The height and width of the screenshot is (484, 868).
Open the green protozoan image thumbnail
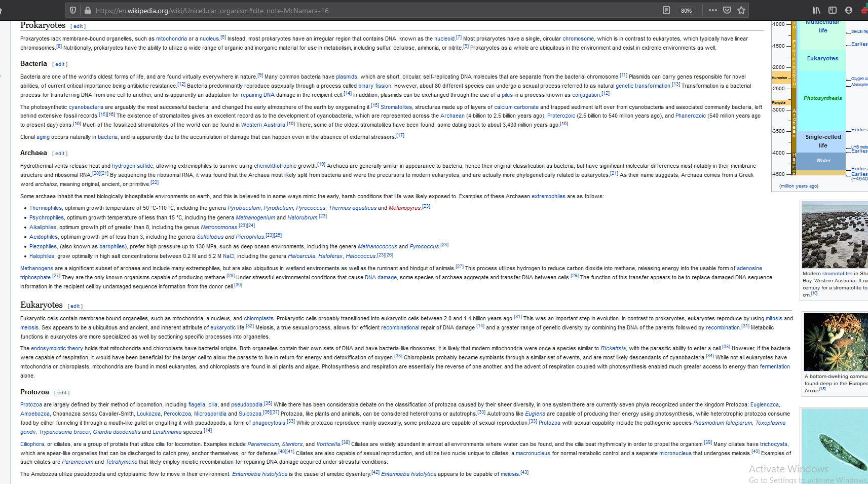(x=835, y=446)
